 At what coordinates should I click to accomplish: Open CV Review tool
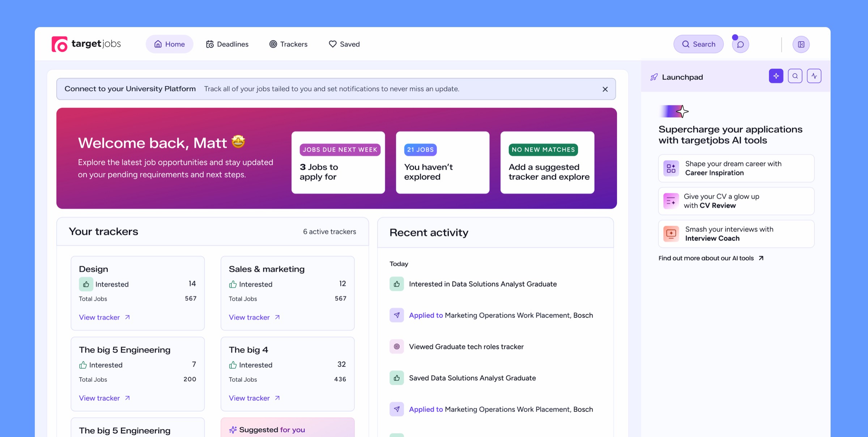[736, 201]
